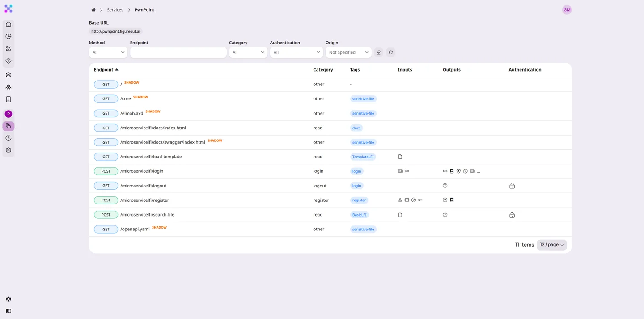Viewport: 644px width, 319px height.
Task: Click the clear filters eraser icon
Action: coord(379,52)
